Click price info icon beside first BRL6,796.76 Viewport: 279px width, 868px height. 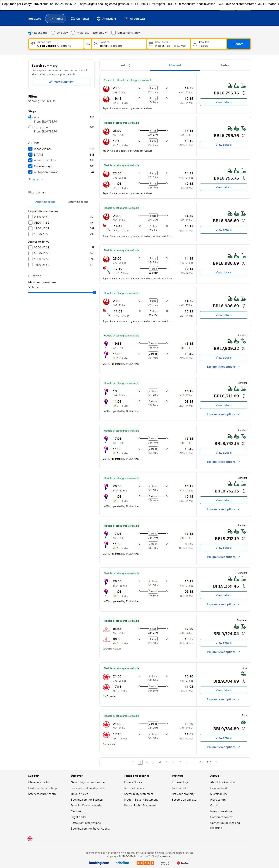(x=244, y=93)
